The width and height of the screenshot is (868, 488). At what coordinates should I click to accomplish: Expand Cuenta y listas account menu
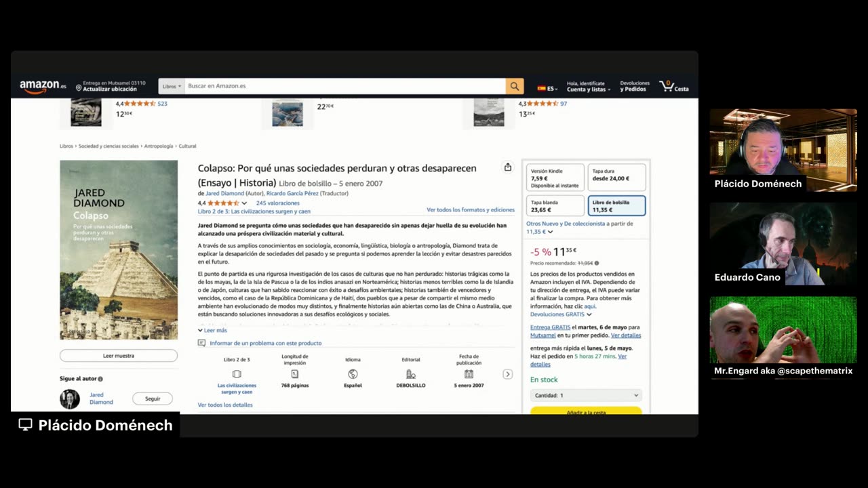click(589, 86)
